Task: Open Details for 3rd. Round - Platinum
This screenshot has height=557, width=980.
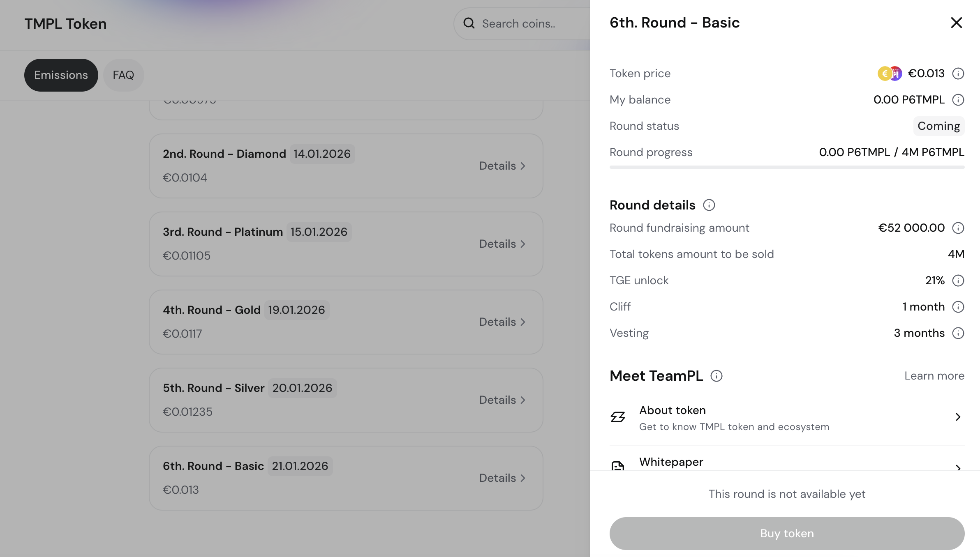Action: [502, 244]
